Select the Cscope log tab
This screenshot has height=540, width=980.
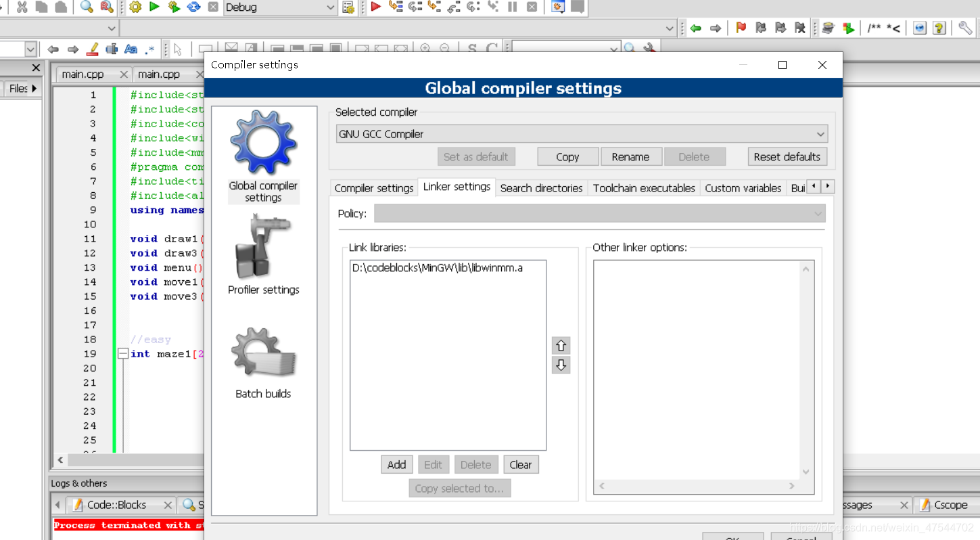[950, 505]
